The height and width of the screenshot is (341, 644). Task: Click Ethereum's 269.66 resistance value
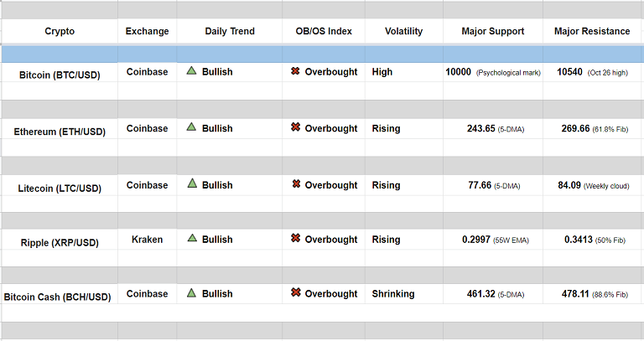[574, 129]
